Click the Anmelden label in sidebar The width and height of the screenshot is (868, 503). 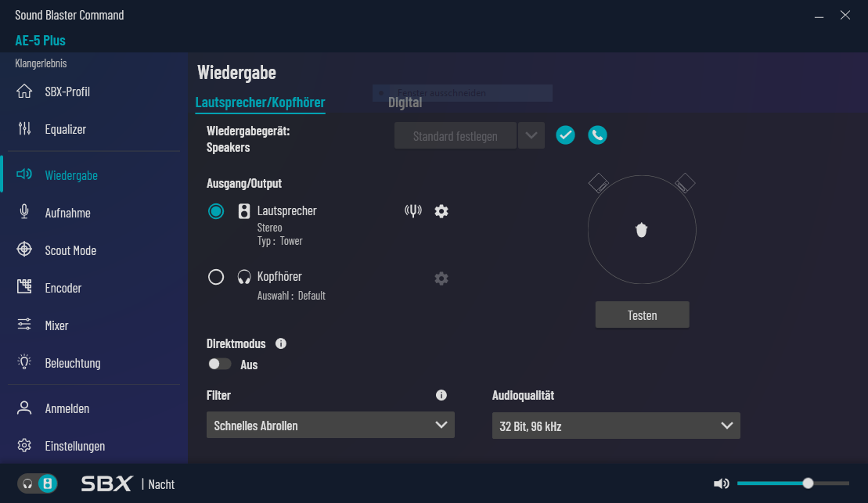[67, 408]
